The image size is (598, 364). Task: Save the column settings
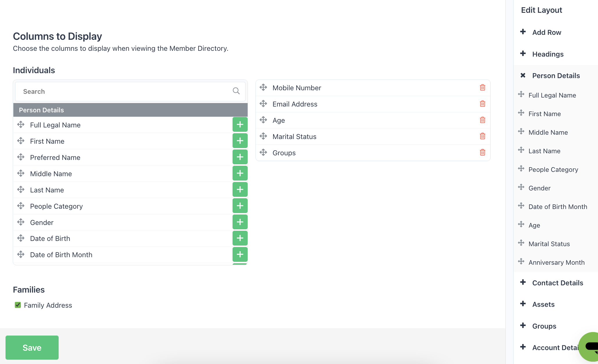pos(32,347)
